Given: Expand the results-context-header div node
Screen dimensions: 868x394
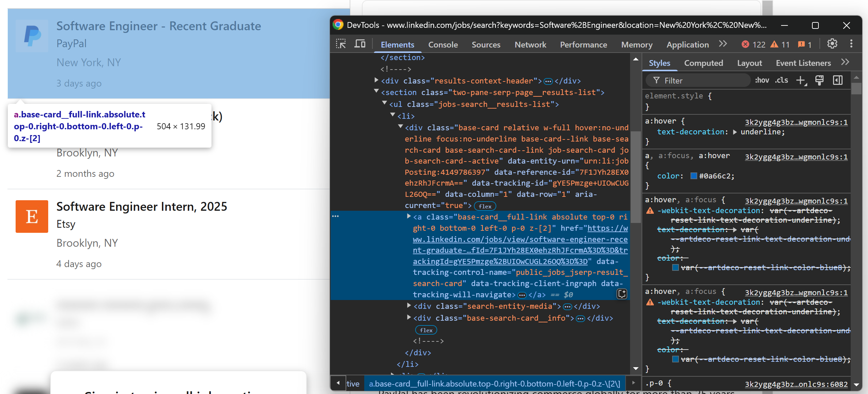Looking at the screenshot, I should [x=376, y=80].
